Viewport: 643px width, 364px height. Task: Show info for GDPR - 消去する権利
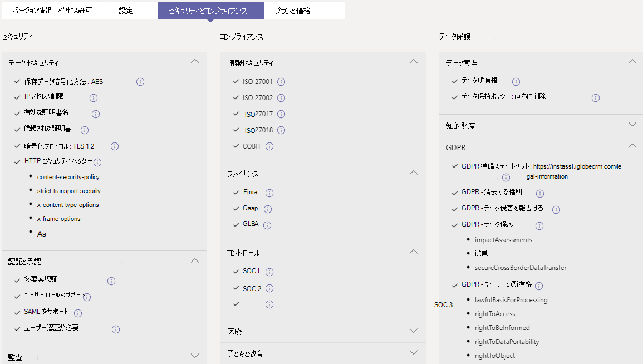pos(539,193)
